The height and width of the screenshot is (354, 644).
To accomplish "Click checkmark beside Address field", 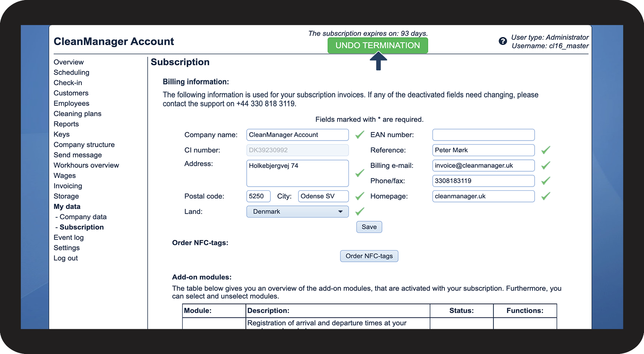I will [360, 173].
